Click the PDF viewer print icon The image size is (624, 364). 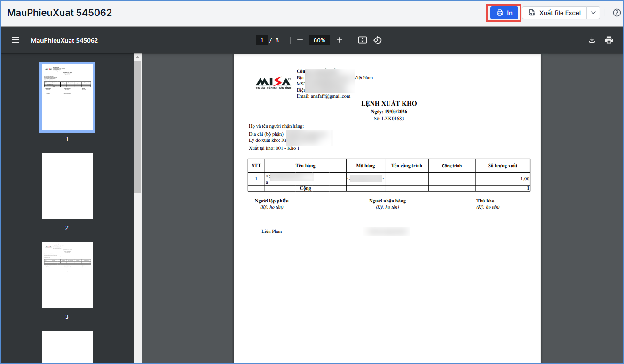pyautogui.click(x=609, y=40)
